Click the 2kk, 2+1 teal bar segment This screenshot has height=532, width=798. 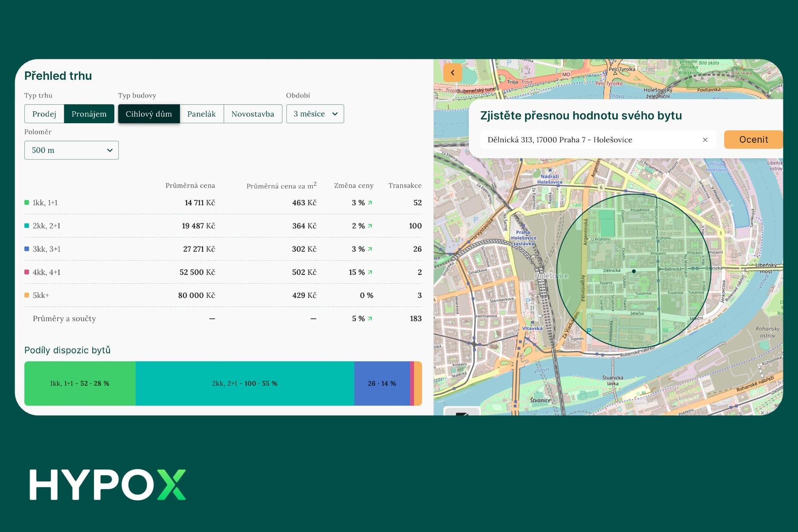245,383
